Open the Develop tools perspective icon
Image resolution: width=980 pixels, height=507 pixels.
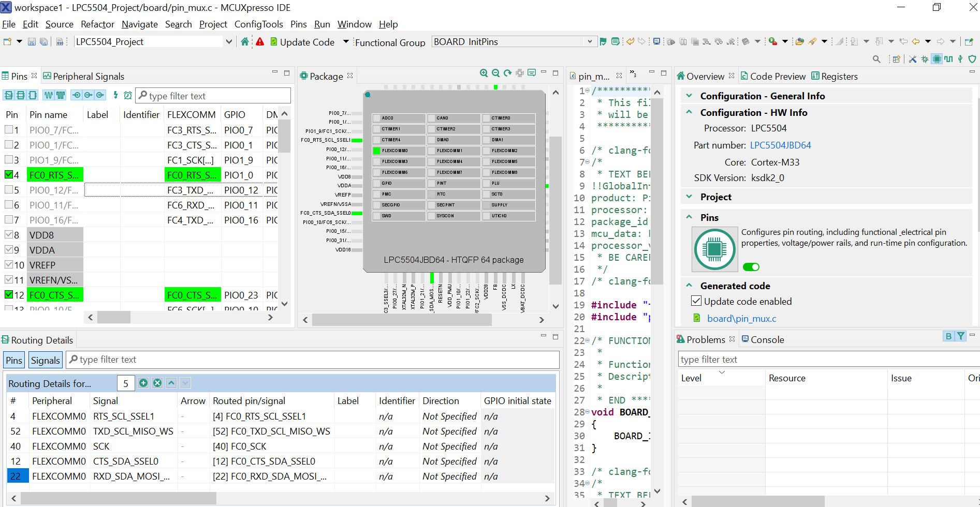click(913, 59)
